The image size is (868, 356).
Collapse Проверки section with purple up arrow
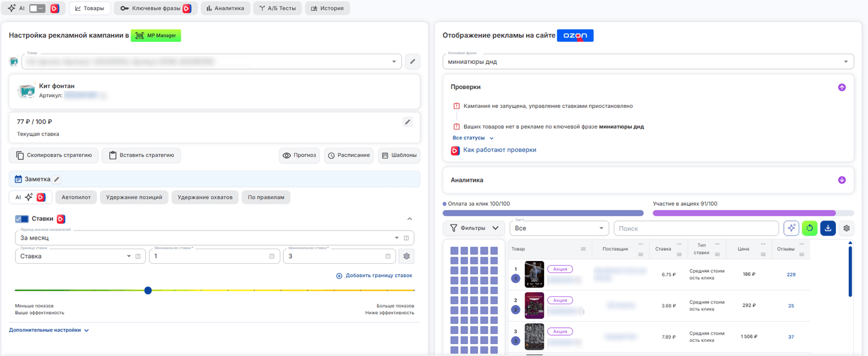point(842,88)
